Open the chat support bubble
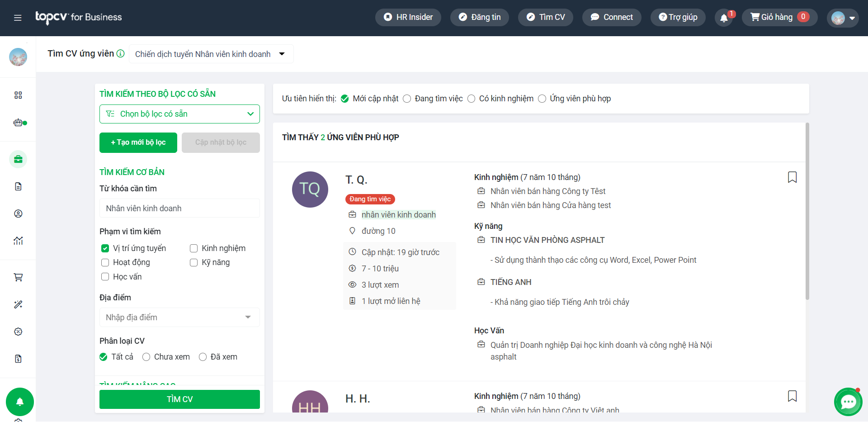This screenshot has width=868, height=422. tap(848, 402)
